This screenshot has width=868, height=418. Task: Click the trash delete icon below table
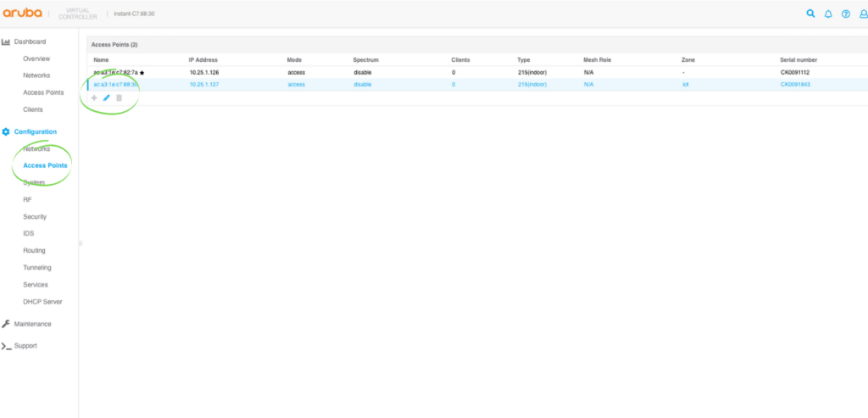[x=119, y=98]
